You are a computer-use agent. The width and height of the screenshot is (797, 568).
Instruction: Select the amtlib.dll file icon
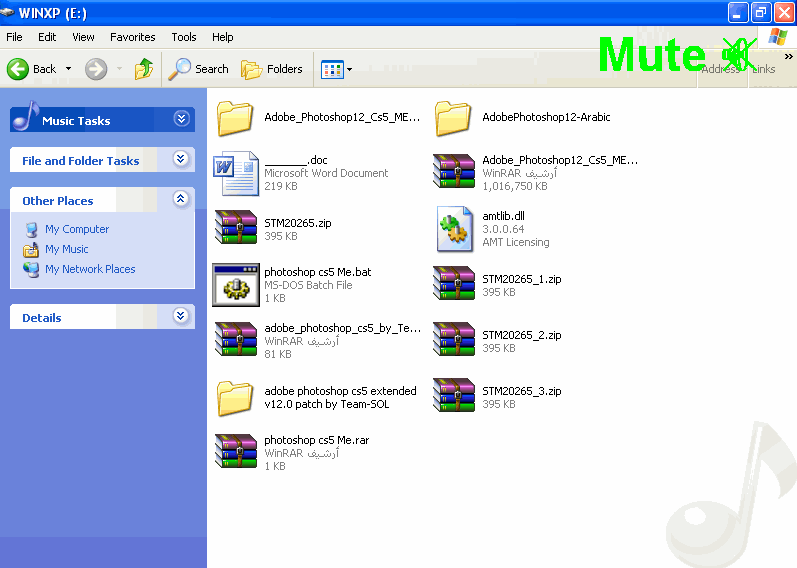[x=454, y=229]
